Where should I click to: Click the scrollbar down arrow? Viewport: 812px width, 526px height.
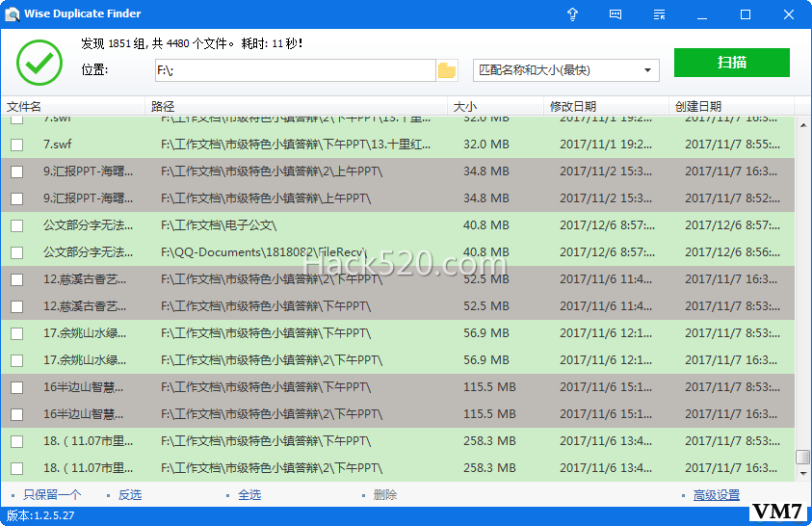[x=802, y=473]
